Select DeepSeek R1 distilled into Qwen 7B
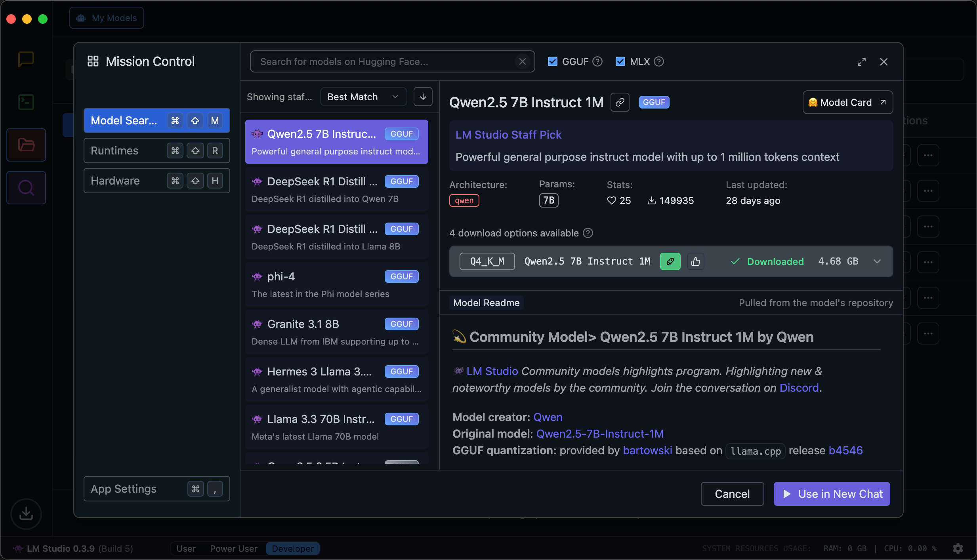The height and width of the screenshot is (560, 977). click(x=337, y=189)
